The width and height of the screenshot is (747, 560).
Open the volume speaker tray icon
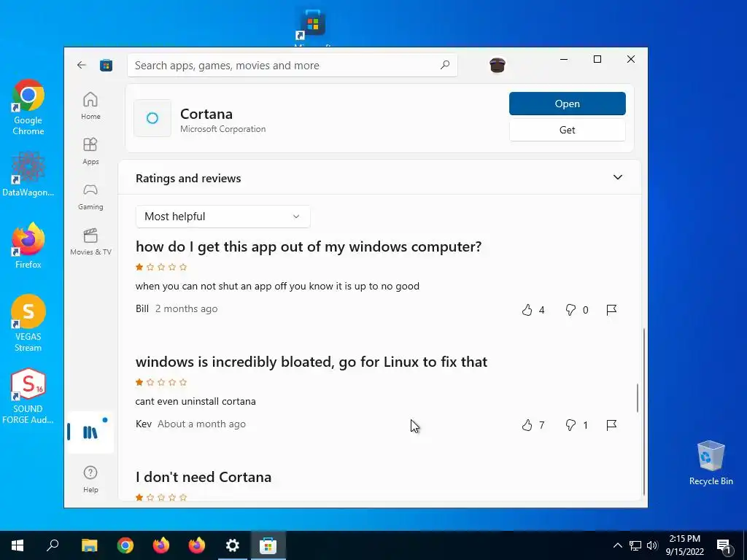652,545
